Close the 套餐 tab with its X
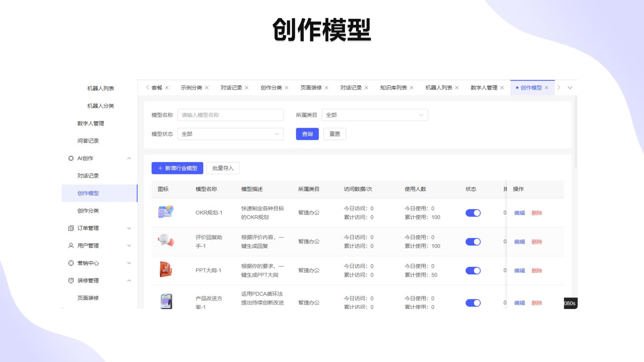 167,88
